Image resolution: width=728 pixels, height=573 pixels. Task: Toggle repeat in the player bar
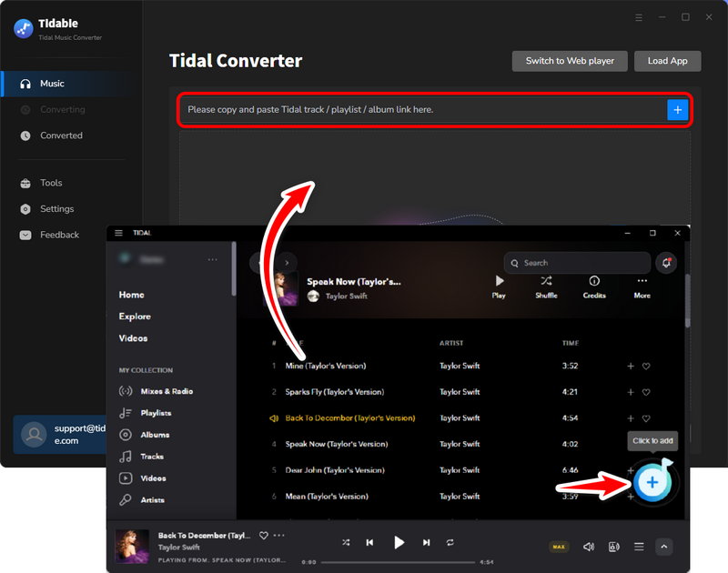tap(450, 542)
